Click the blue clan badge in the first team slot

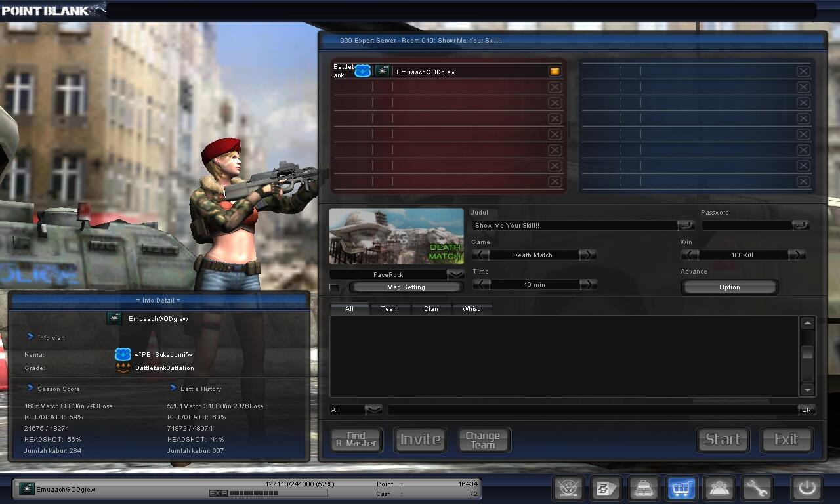click(363, 71)
